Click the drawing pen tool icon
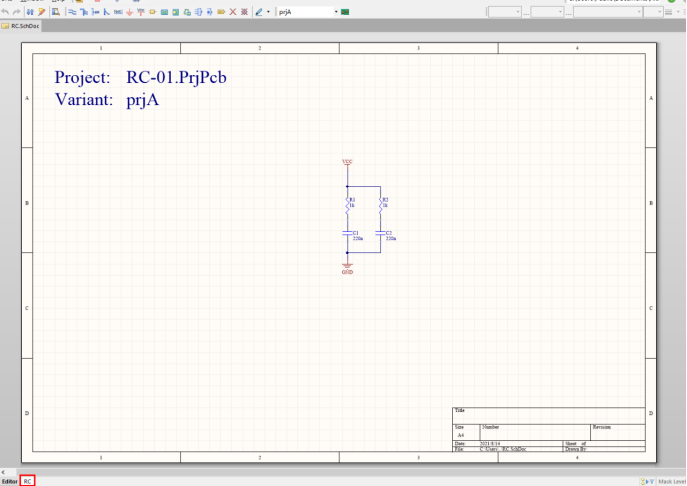The height and width of the screenshot is (486, 687). [x=259, y=12]
